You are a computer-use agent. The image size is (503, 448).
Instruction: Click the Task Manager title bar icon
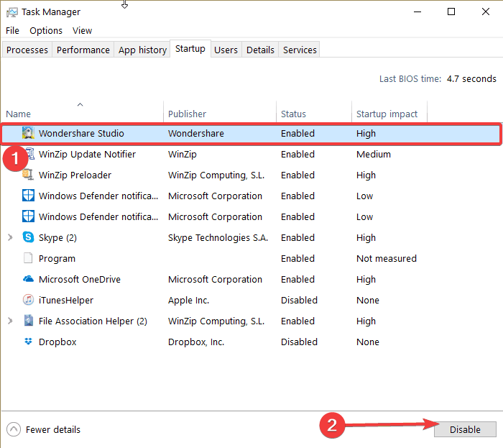pos(12,12)
